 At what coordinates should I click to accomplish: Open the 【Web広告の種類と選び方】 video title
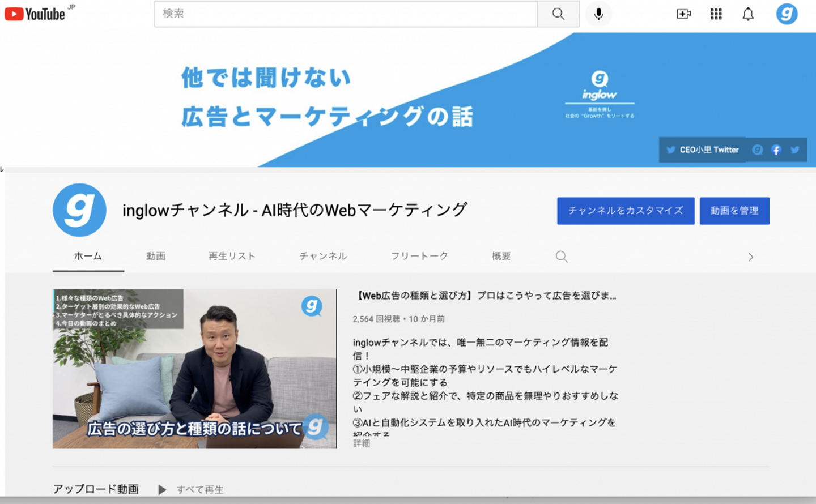[485, 296]
